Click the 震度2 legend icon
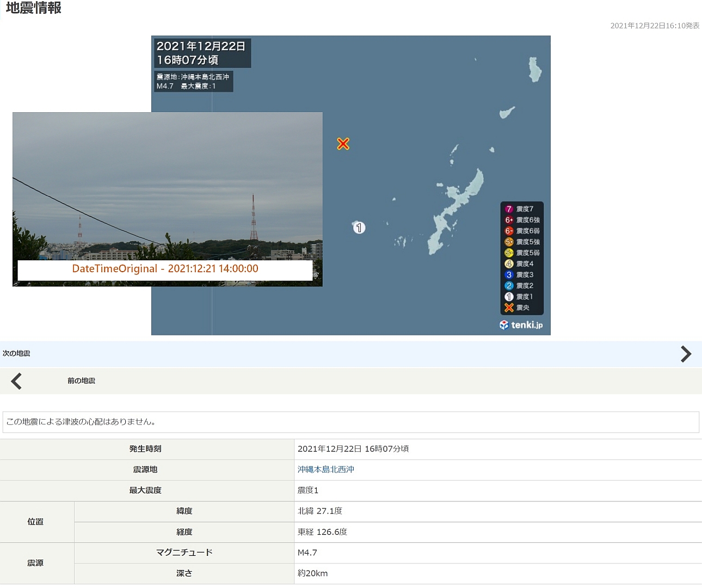Screen dimensions: 702x588 point(509,286)
